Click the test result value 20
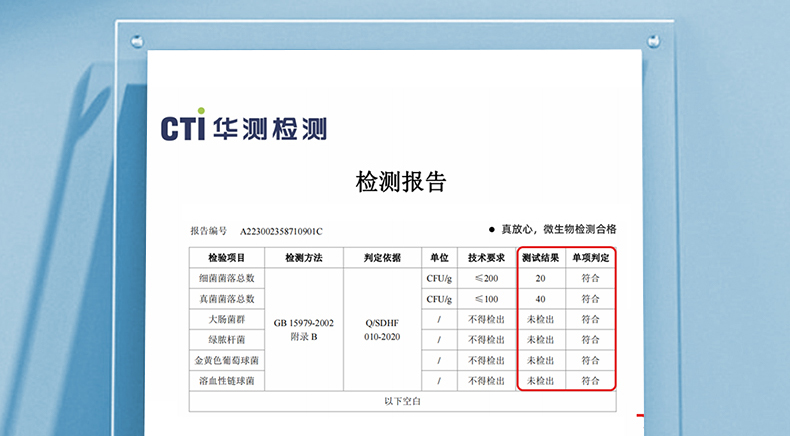Image resolution: width=790 pixels, height=436 pixels. [x=540, y=278]
